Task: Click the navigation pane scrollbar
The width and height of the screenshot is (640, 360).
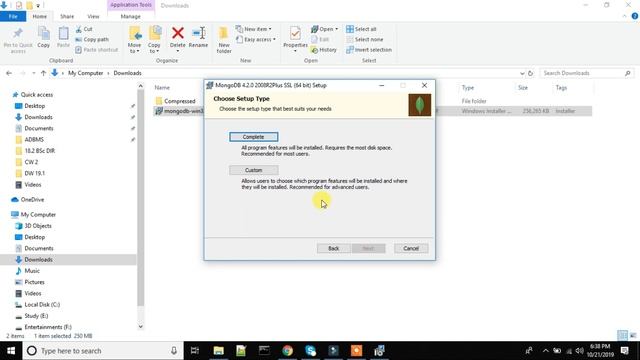Action: [x=141, y=198]
